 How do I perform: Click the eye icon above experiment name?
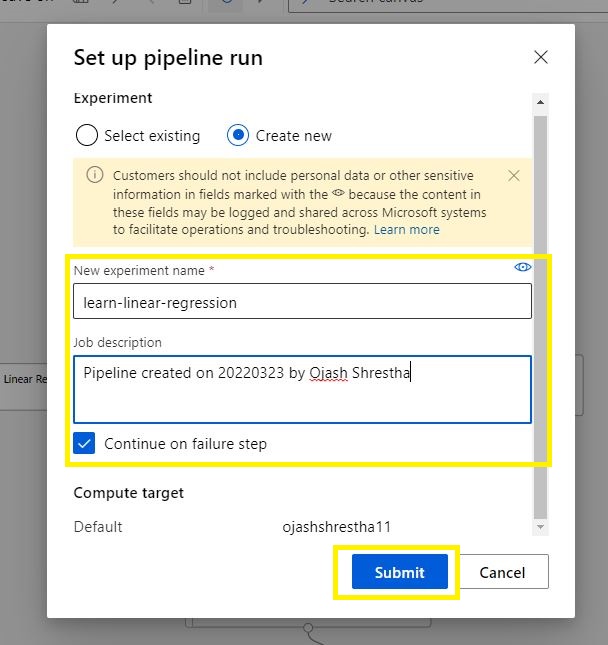tap(522, 267)
